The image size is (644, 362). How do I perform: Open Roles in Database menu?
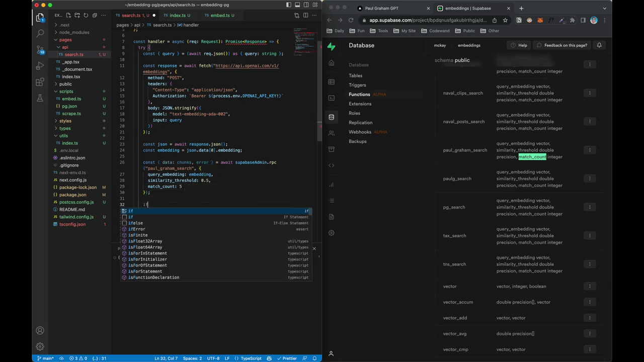[x=355, y=113]
